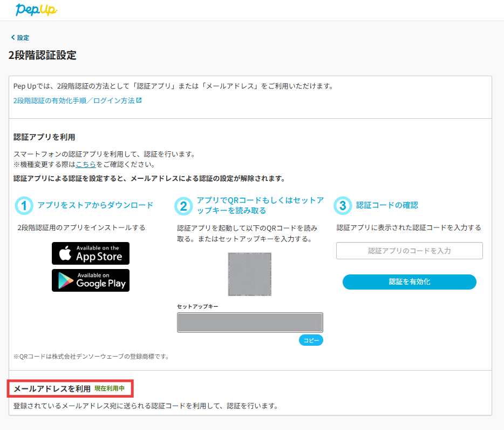The width and height of the screenshot is (504, 430).
Task: Click the セットアップキー field
Action: (x=250, y=322)
